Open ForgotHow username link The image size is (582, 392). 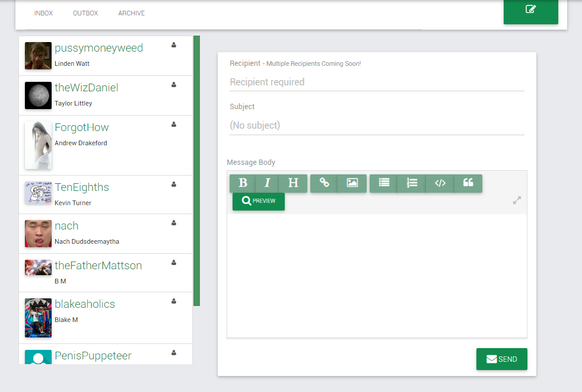point(82,127)
